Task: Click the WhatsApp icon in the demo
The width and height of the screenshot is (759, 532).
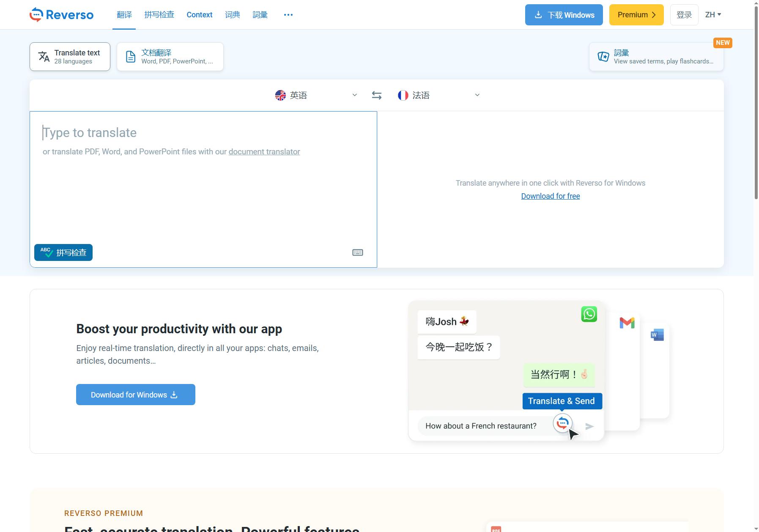Action: (589, 314)
